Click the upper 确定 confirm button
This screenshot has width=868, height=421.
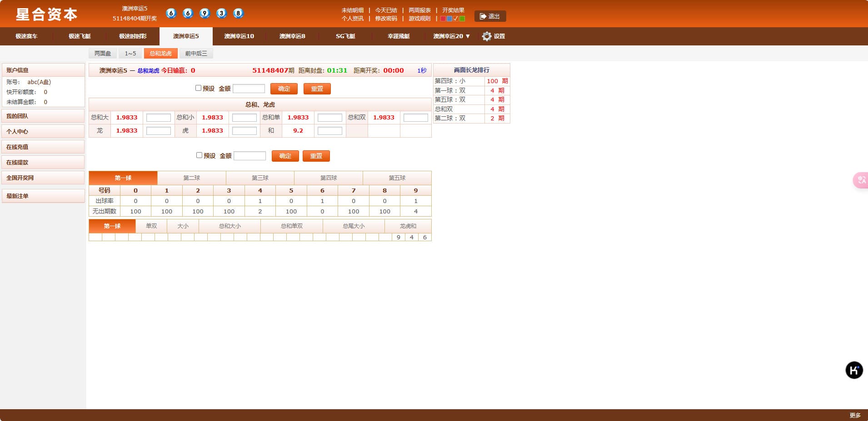point(284,89)
